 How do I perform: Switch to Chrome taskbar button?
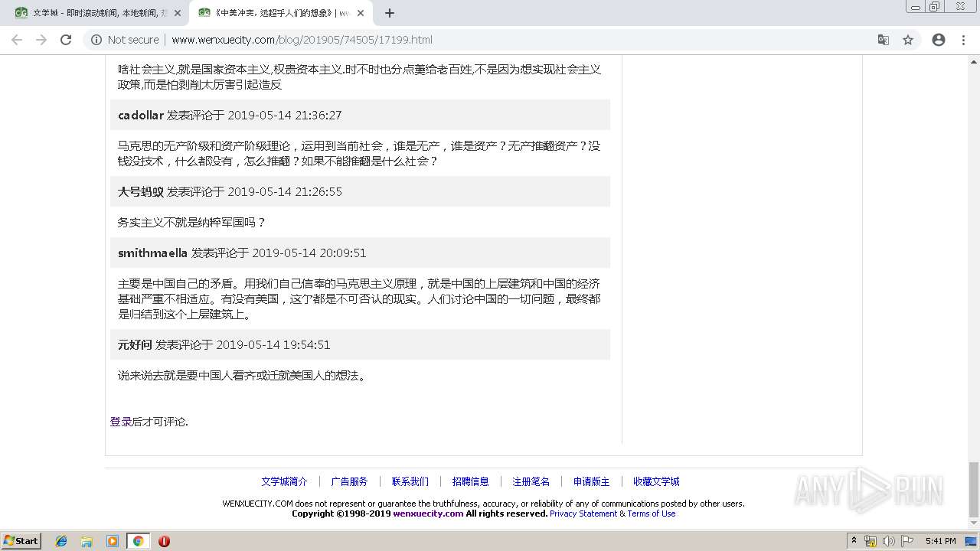(138, 541)
